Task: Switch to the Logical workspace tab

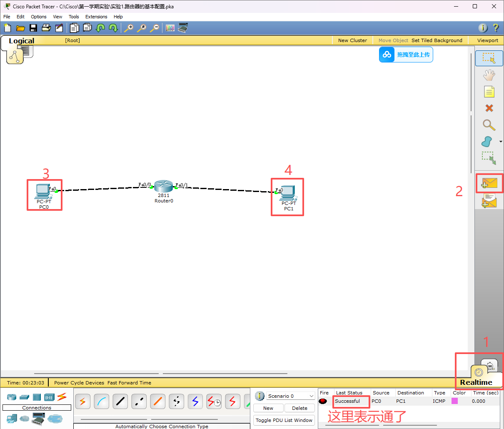Action: [x=22, y=41]
